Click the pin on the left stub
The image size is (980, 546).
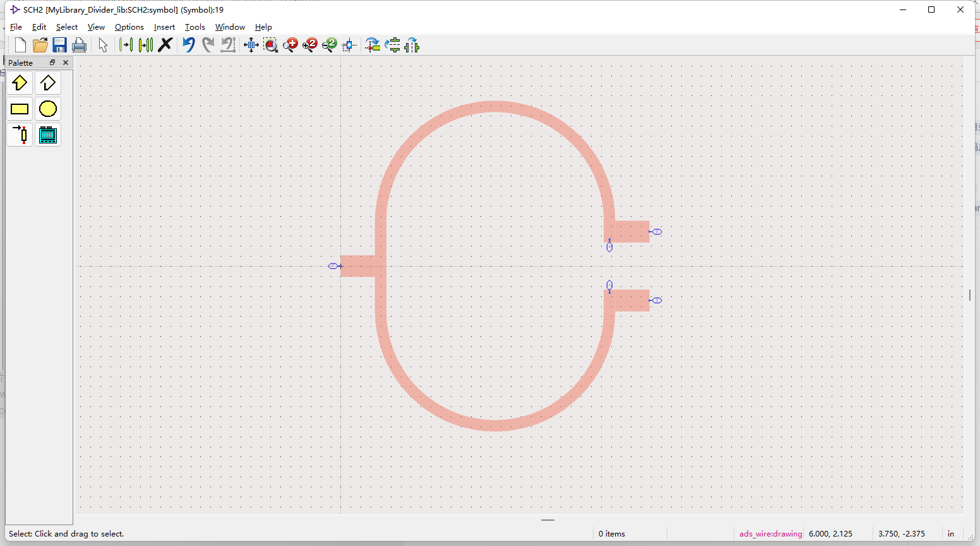click(335, 266)
